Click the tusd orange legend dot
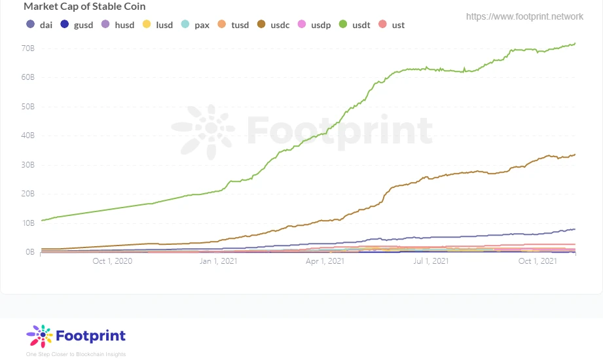 point(222,25)
